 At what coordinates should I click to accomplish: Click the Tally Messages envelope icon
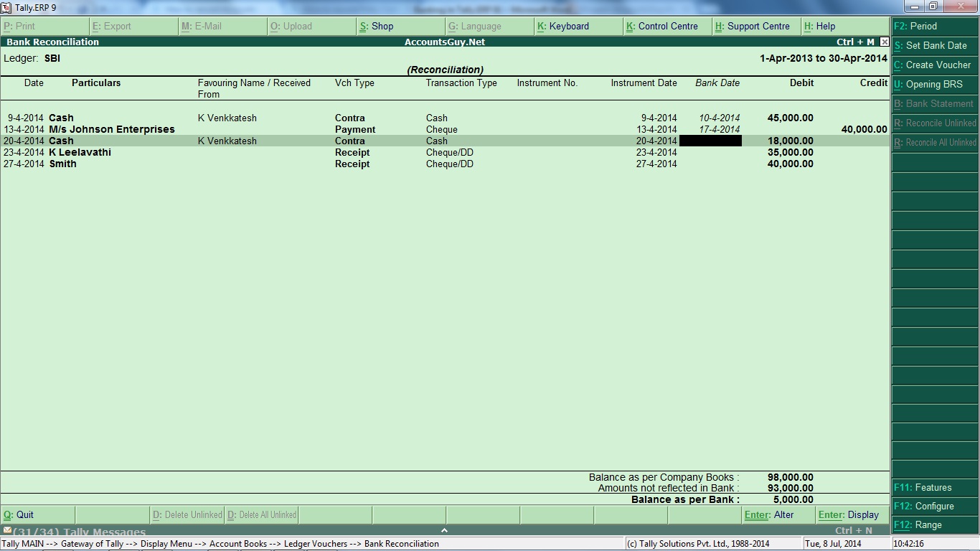pyautogui.click(x=7, y=530)
